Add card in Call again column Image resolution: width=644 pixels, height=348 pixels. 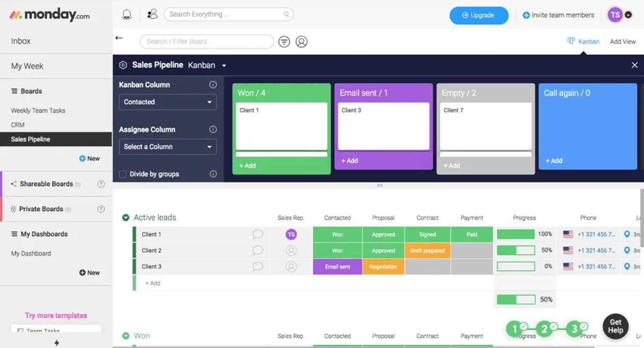click(554, 160)
